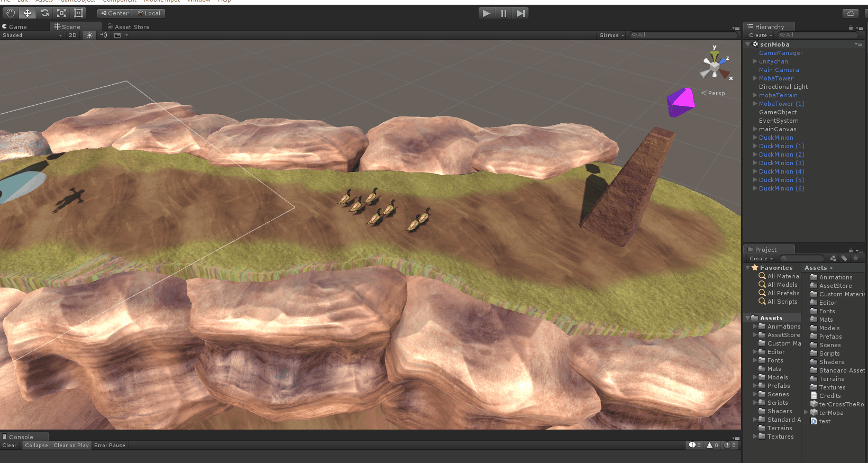Pick the Rect transform tool

tap(78, 13)
